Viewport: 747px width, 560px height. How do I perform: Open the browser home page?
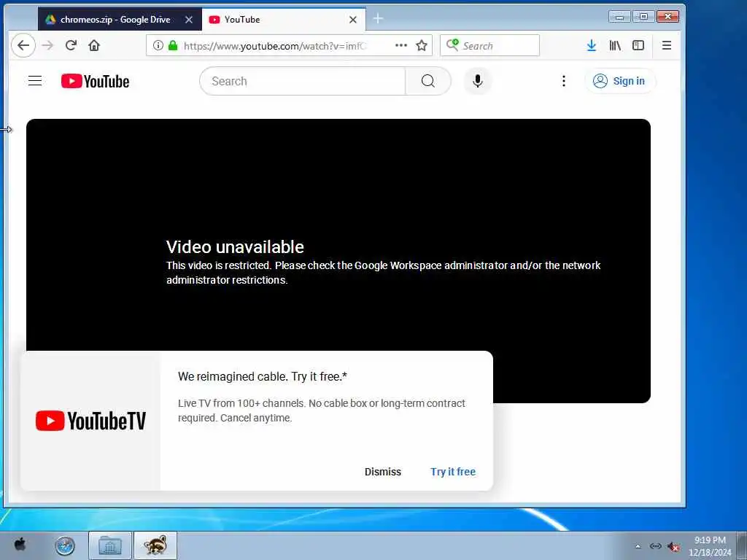[x=94, y=46]
